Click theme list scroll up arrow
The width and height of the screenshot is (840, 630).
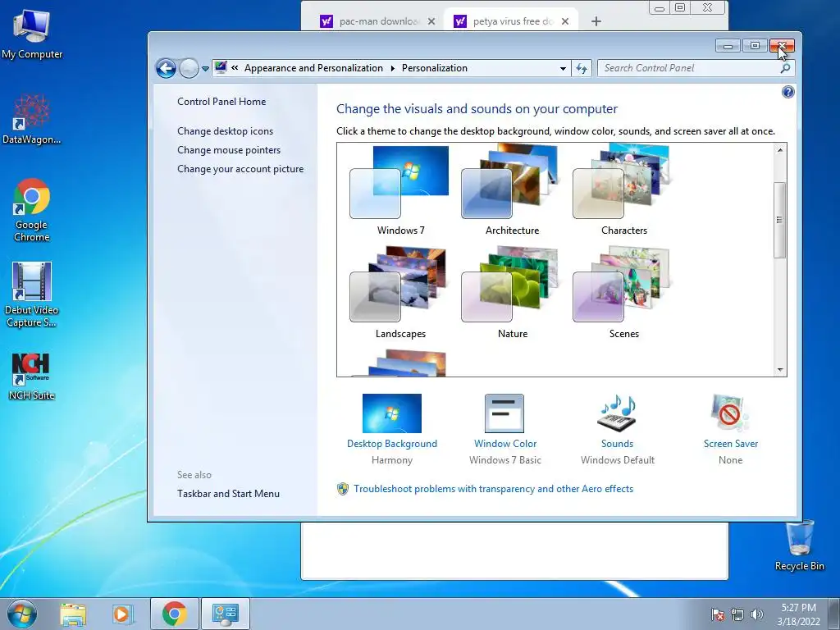tap(780, 150)
